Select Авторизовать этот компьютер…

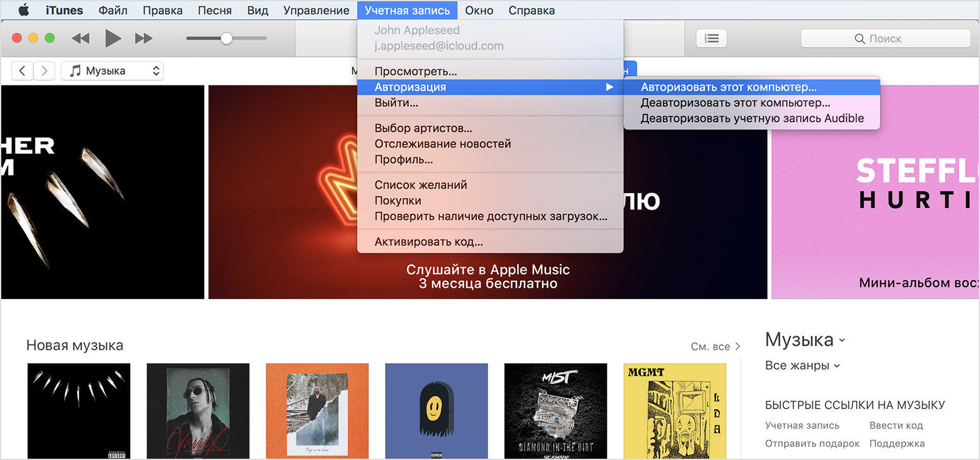pos(752,87)
